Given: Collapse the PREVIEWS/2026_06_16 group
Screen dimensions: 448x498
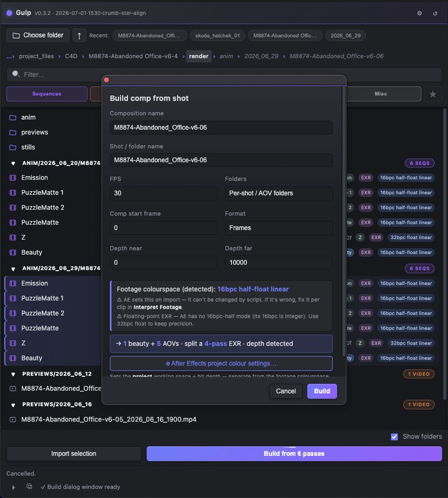Looking at the screenshot, I should pos(13,405).
